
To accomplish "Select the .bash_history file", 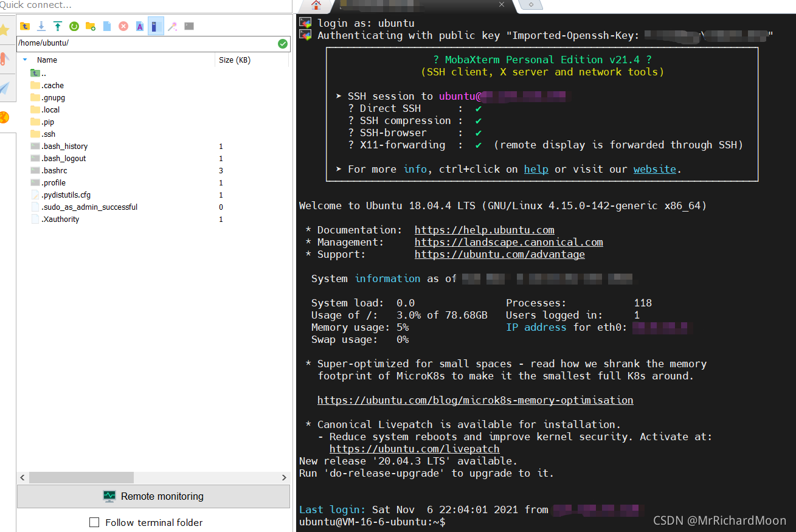I will point(60,147).
